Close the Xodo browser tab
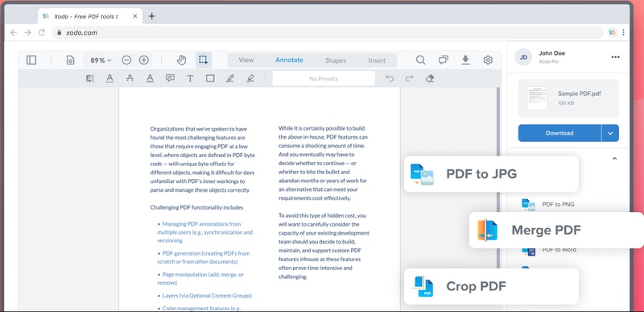Viewport: 644px width, 312px height. coord(135,16)
